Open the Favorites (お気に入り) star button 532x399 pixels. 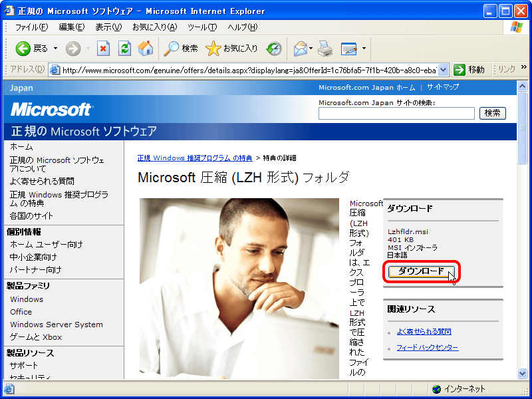pyautogui.click(x=231, y=49)
